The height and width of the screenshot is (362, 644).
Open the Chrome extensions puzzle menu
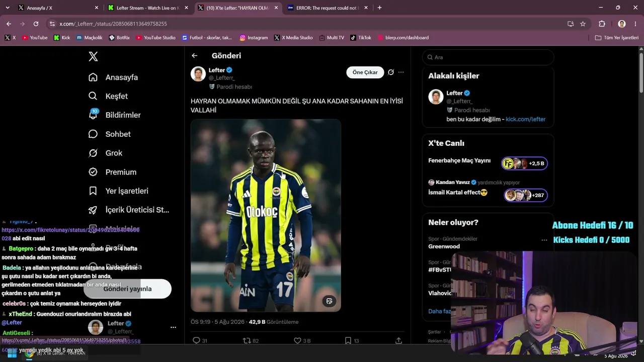[x=602, y=24]
